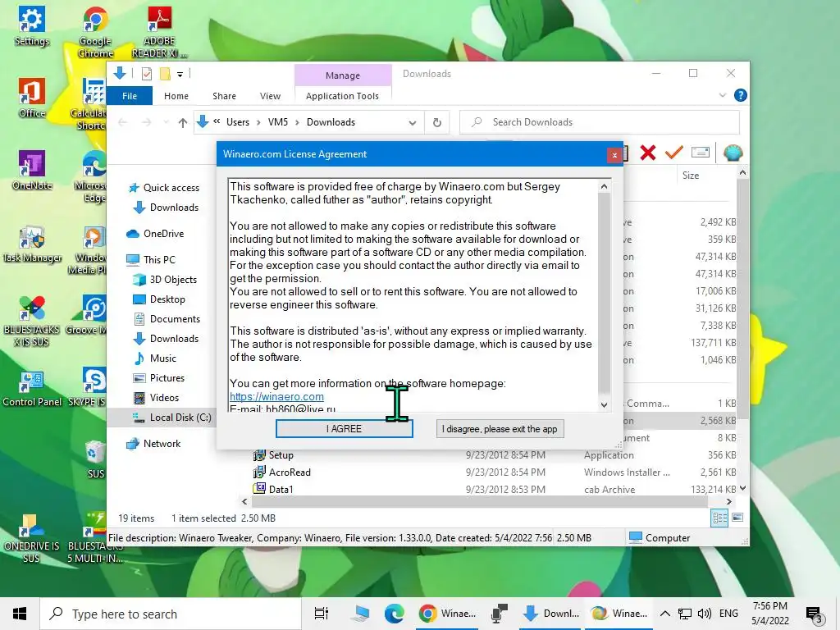Select Quick access in navigation pane
Viewport: 840px width, 630px height.
click(x=171, y=188)
